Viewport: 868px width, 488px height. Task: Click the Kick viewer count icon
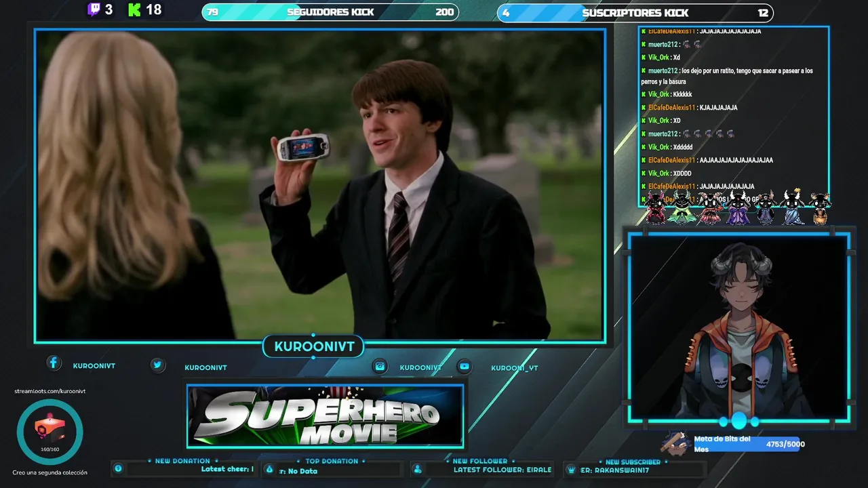coord(135,9)
